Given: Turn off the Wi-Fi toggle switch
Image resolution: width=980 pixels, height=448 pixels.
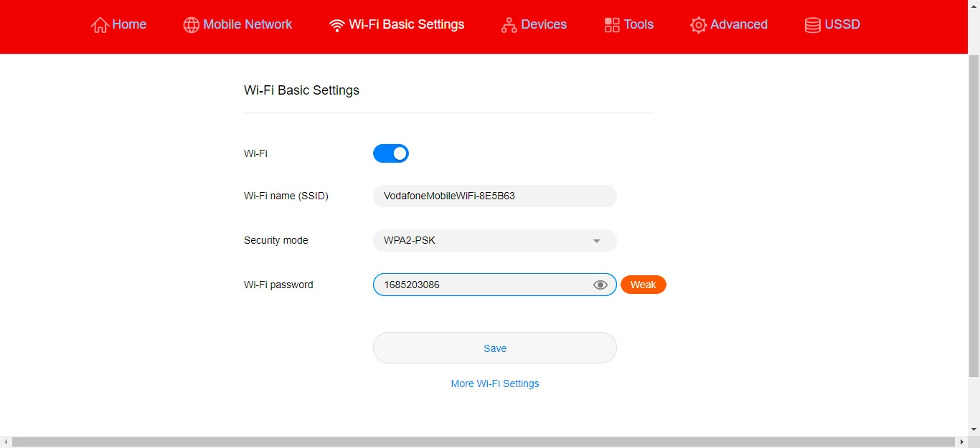Looking at the screenshot, I should (x=391, y=153).
